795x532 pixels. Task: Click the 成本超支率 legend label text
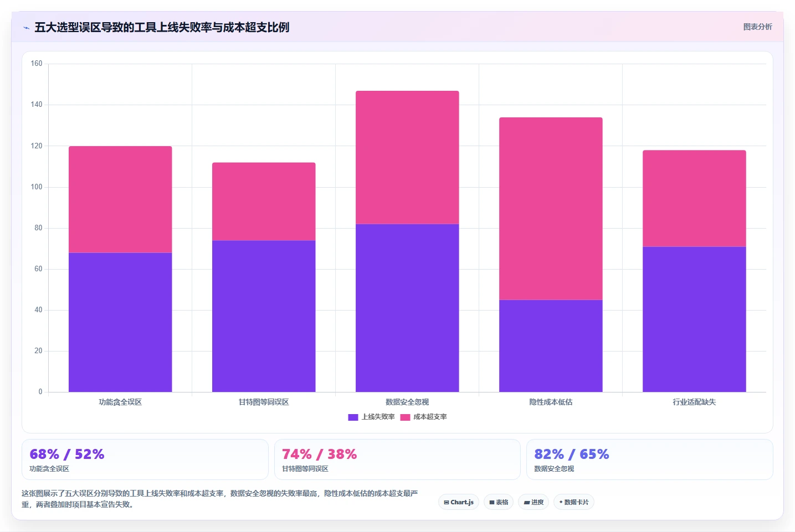click(430, 417)
